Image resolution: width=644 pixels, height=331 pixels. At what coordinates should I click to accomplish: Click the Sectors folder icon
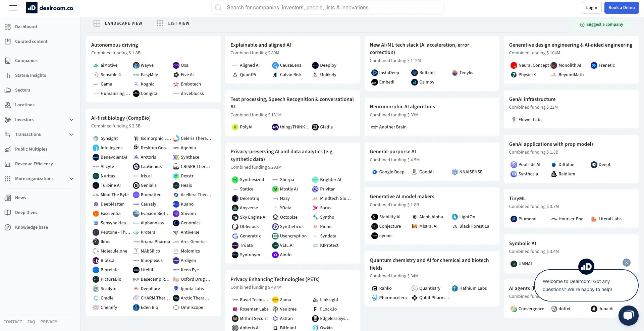pos(8,90)
